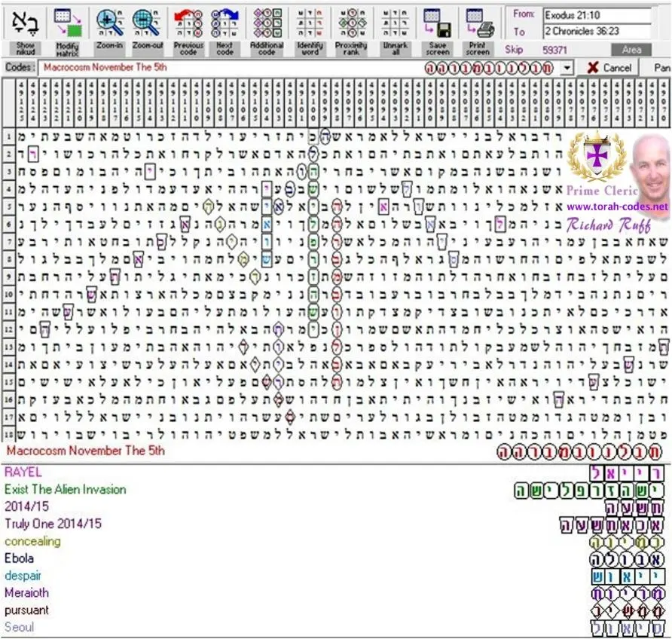Click the Macrocosm November The 5th label below matrix
The height and width of the screenshot is (639, 672).
(86, 451)
